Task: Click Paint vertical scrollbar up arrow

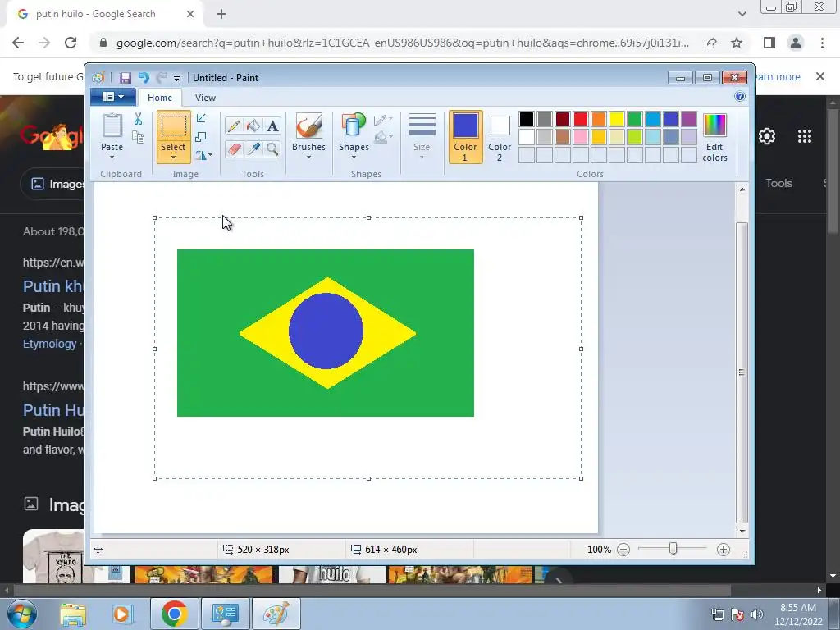Action: pos(742,189)
